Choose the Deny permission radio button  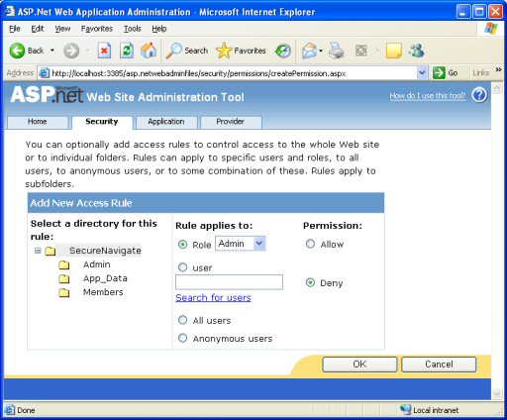pos(310,282)
